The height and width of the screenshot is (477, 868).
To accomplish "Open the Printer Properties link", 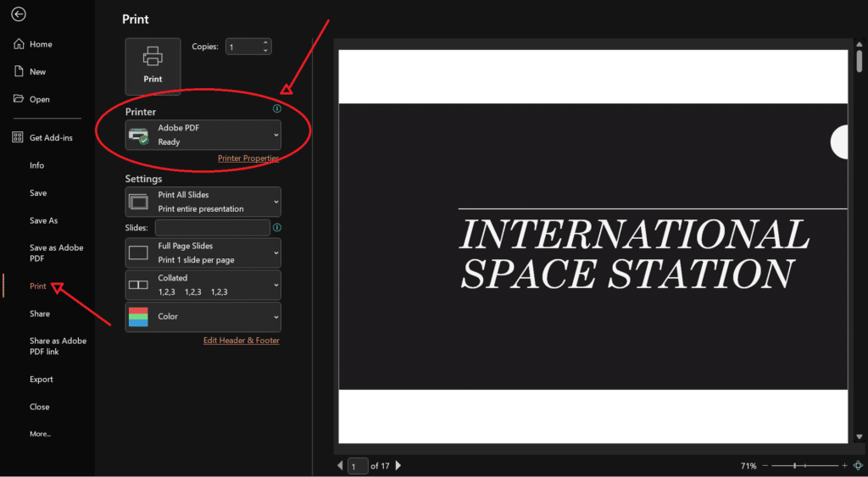I will coord(248,158).
